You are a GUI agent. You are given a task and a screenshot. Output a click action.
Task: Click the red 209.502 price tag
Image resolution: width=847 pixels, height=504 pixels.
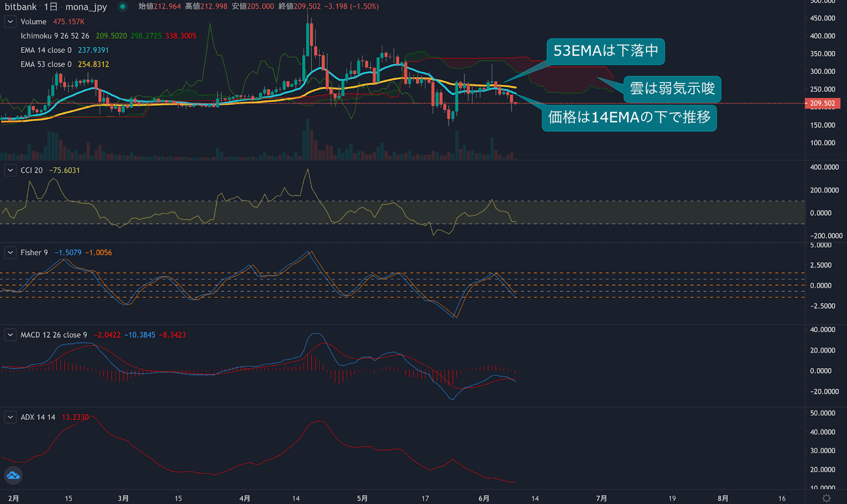tap(822, 103)
